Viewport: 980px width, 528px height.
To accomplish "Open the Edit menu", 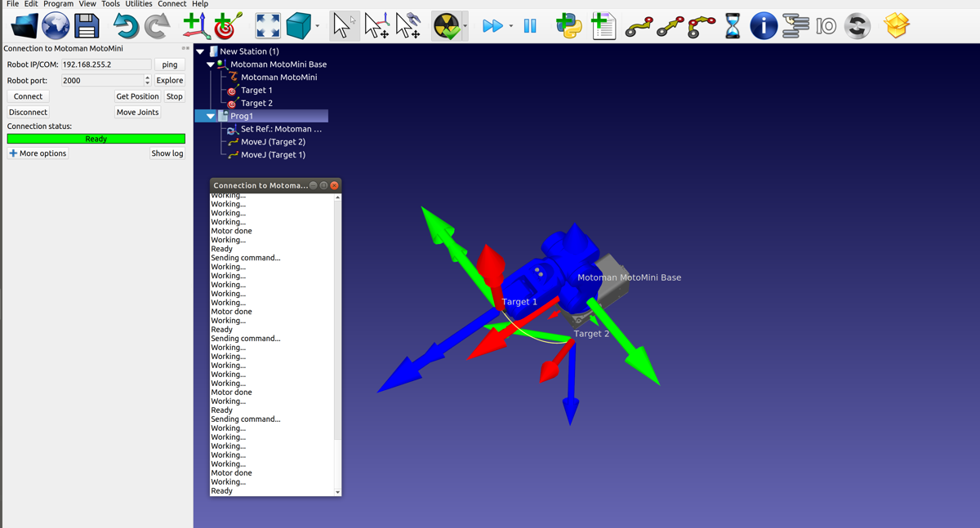I will click(x=31, y=4).
